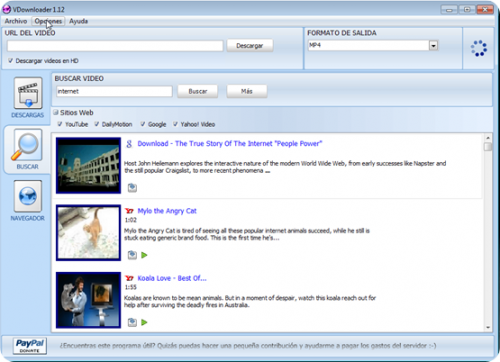Click the Mylo the Angry Cat thumbnail
The height and width of the screenshot is (362, 500).
88,233
